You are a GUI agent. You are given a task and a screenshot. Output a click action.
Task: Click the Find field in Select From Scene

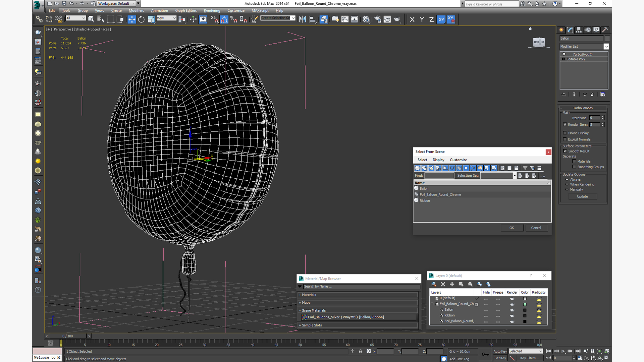(439, 176)
